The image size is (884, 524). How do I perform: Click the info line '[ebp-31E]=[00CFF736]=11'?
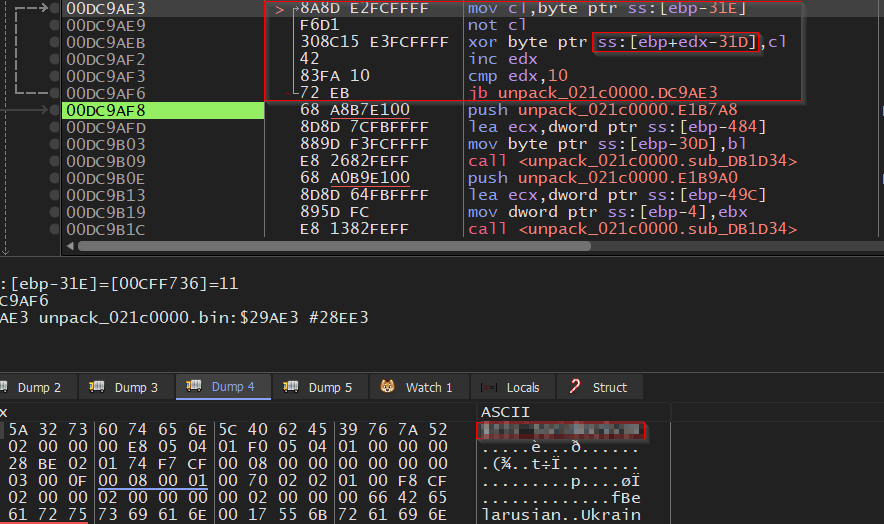124,283
